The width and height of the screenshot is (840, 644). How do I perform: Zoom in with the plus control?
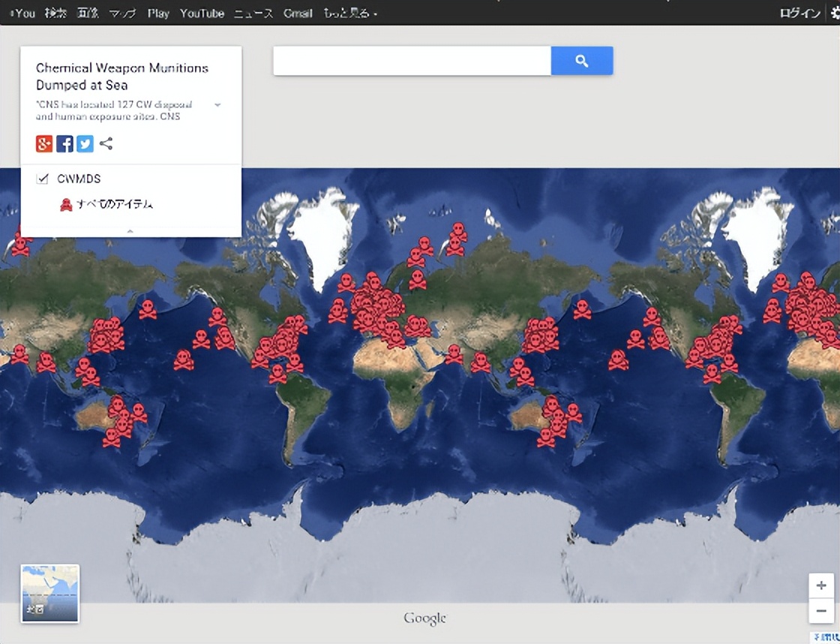[x=821, y=585]
